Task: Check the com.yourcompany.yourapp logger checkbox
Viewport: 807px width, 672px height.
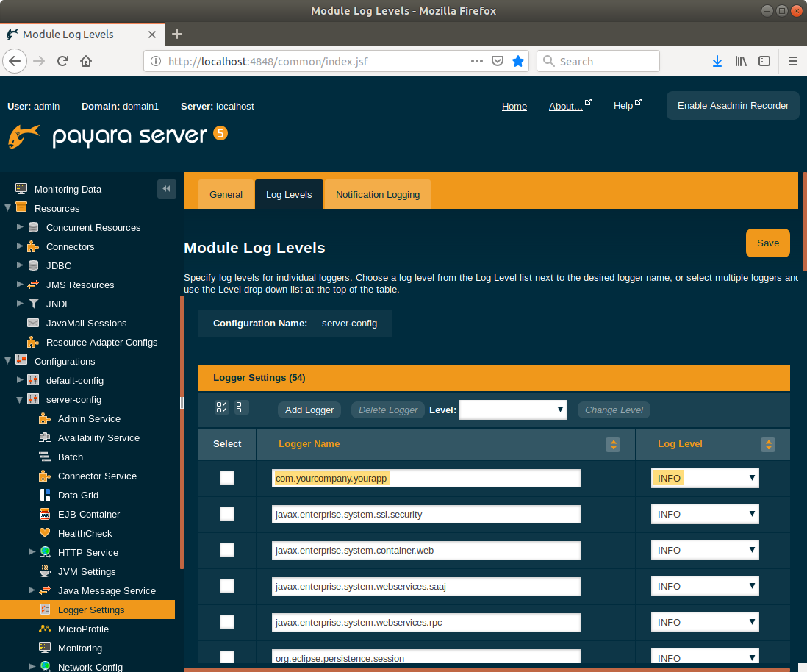Action: click(x=227, y=479)
